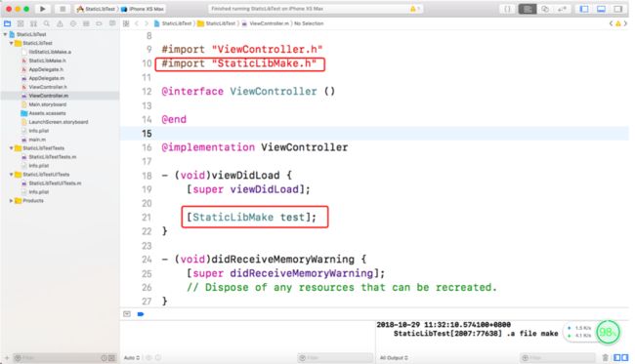Click ViewController.m in the jump bar

point(266,23)
